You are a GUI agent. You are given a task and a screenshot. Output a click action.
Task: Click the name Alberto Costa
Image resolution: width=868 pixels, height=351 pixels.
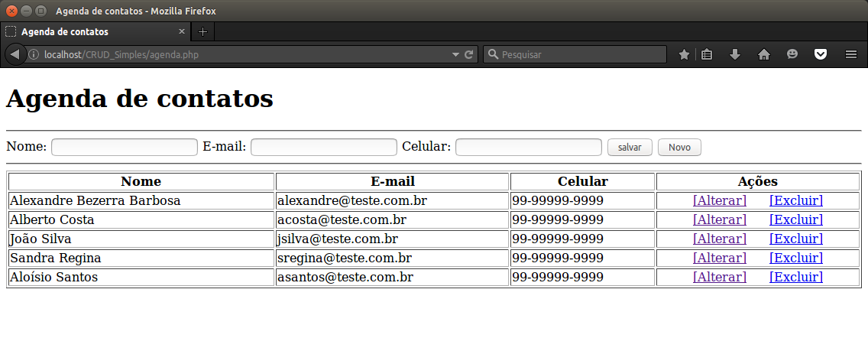click(52, 219)
